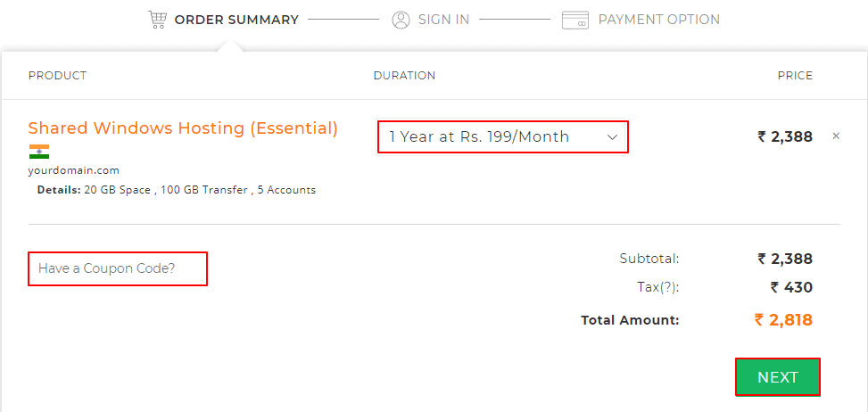Click the PRICE column header
Screen dimensions: 868x412
point(795,76)
